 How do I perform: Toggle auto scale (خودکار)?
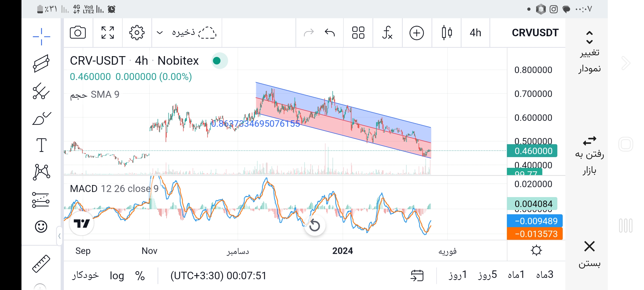[x=86, y=275]
